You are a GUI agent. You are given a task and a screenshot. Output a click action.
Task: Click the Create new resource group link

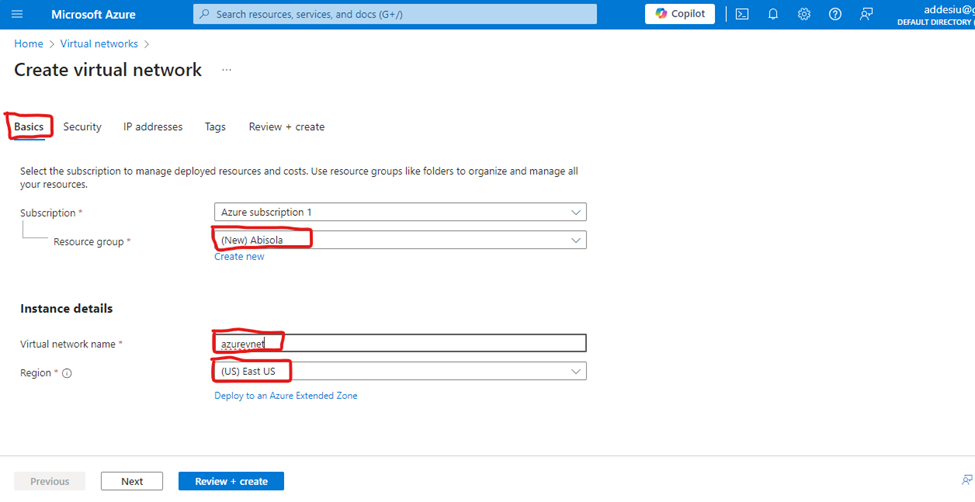[239, 257]
